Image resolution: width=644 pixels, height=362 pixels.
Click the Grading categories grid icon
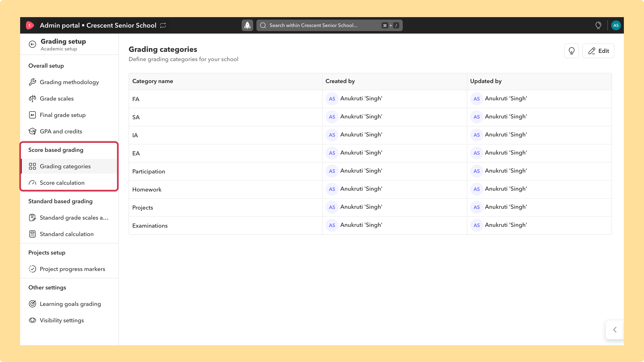[32, 166]
